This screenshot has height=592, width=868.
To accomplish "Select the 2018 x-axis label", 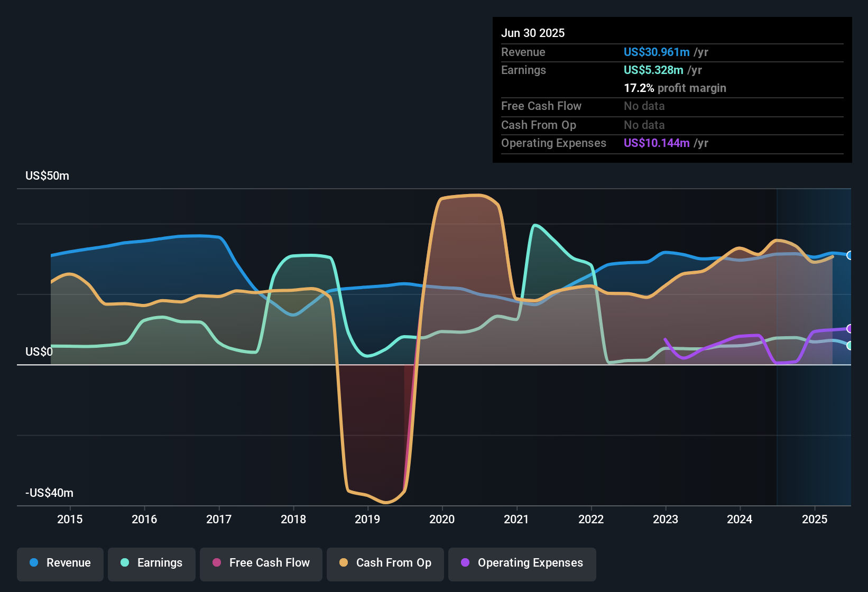I will (x=293, y=519).
